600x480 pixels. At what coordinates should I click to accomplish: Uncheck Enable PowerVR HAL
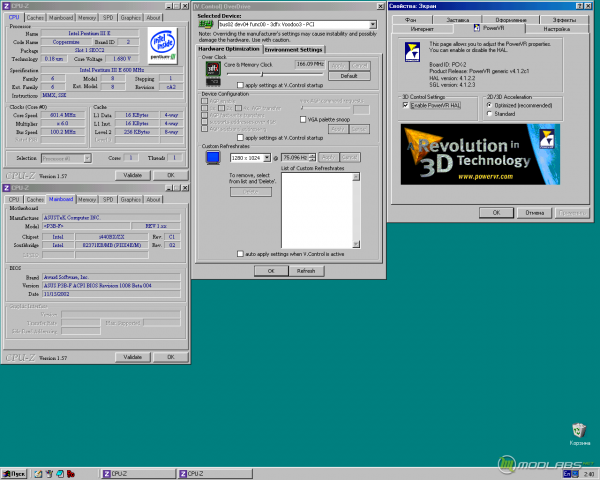pos(406,105)
